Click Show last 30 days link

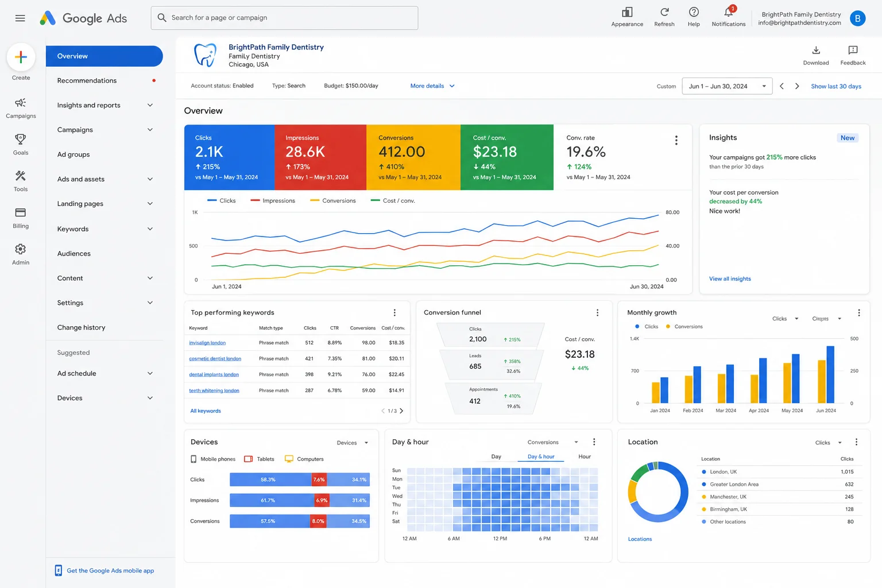point(836,86)
